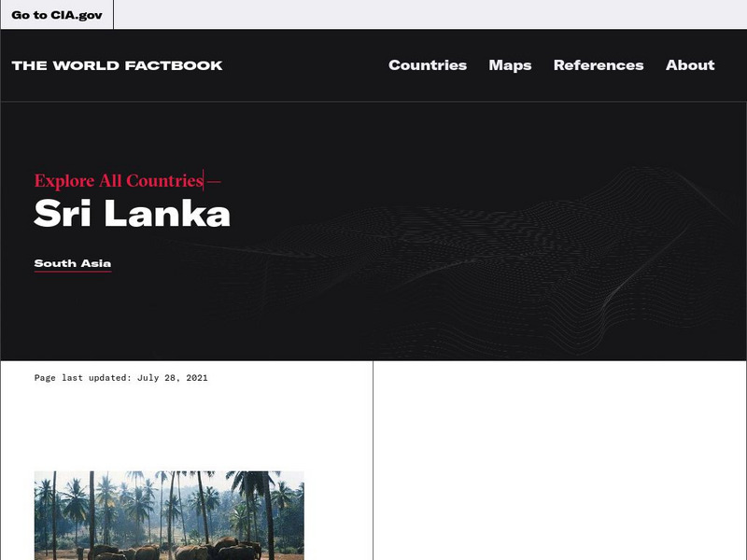
Task: Click the Sri Lanka page heading
Action: (x=132, y=214)
